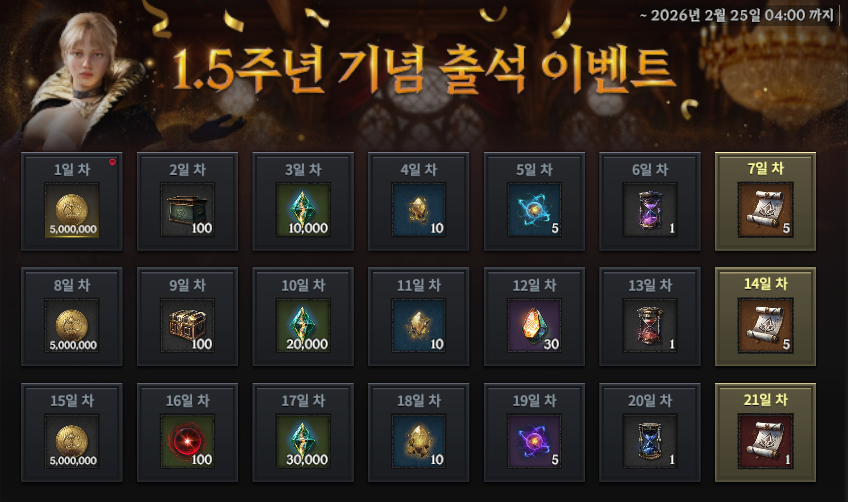Click the 7일 차 scroll reward
The height and width of the screenshot is (502, 848).
(x=765, y=210)
